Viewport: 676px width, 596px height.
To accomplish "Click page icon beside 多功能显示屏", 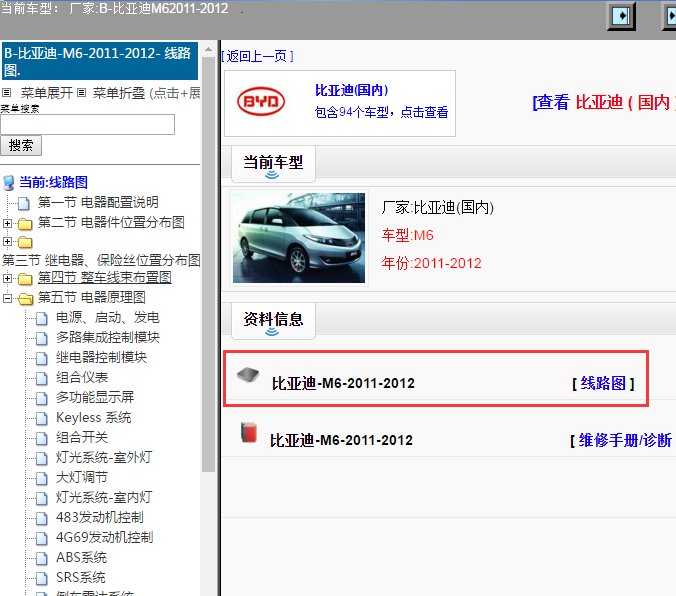I will click(x=42, y=398).
